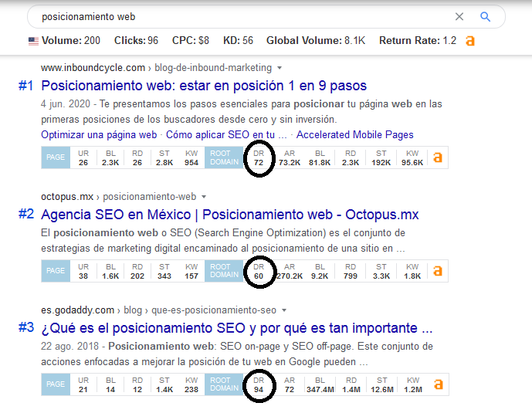Click the page KW 157 value for octopus.mx
Image resolution: width=532 pixels, height=413 pixels.
191,276
